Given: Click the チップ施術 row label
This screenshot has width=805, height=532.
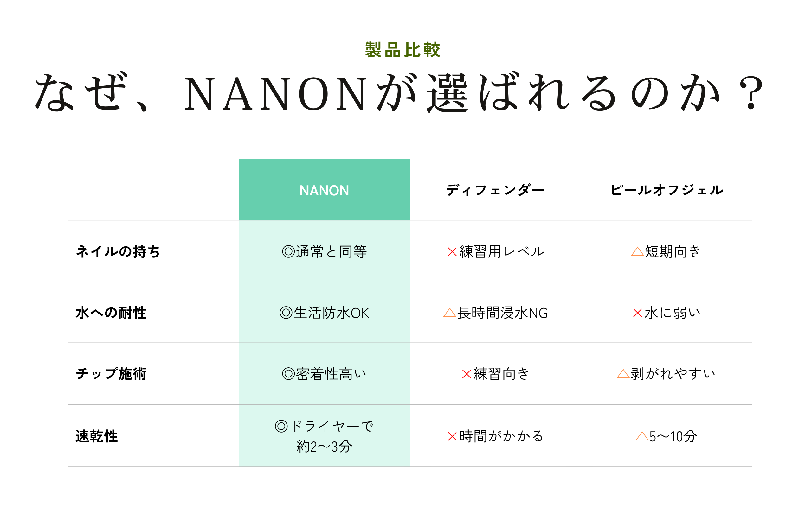Looking at the screenshot, I should point(111,374).
